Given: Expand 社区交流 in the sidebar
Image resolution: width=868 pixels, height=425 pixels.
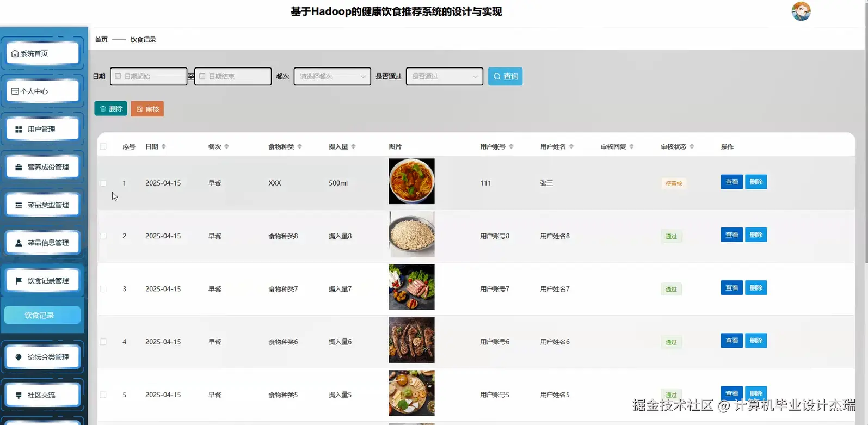Looking at the screenshot, I should 42,395.
